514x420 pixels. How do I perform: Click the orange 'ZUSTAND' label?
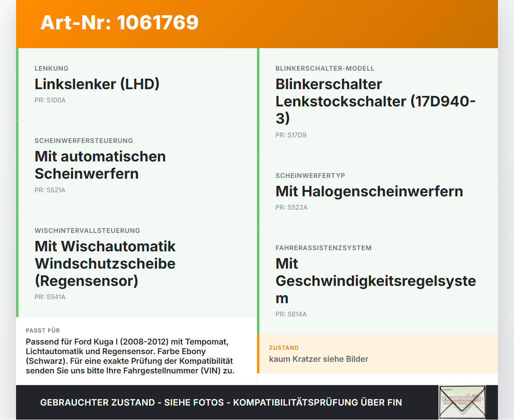click(x=284, y=348)
